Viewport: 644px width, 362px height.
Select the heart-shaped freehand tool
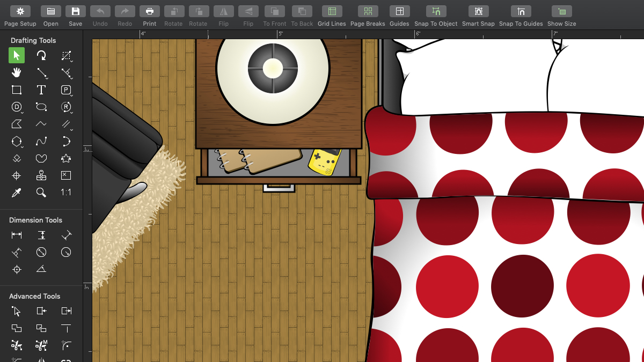tap(41, 158)
